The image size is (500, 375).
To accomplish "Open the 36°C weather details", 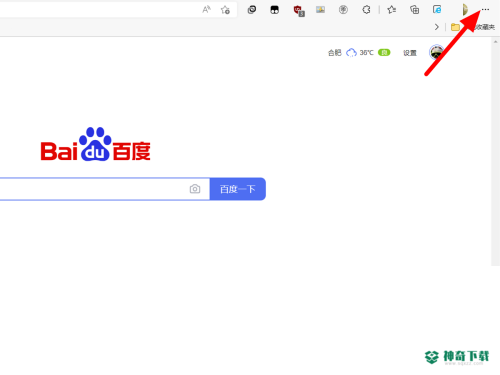I will [x=366, y=53].
